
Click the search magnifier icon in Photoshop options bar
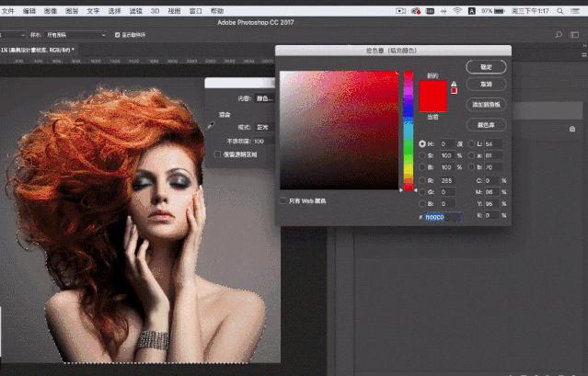click(559, 34)
